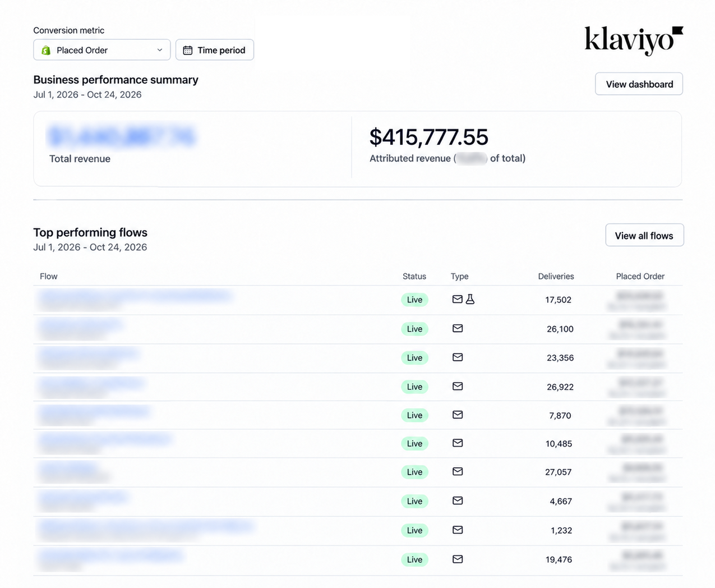Viewport: 715px width, 588px height.
Task: Click the Live status badge in 27,057 row
Action: tap(414, 472)
